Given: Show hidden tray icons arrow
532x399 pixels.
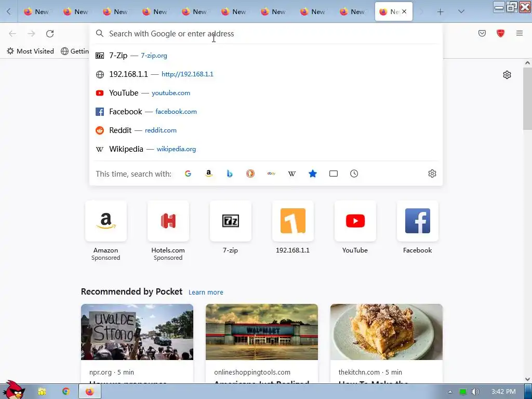Looking at the screenshot, I should click(x=450, y=392).
